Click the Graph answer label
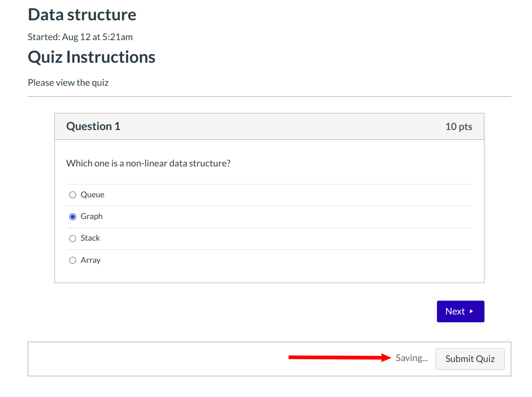 click(x=91, y=217)
